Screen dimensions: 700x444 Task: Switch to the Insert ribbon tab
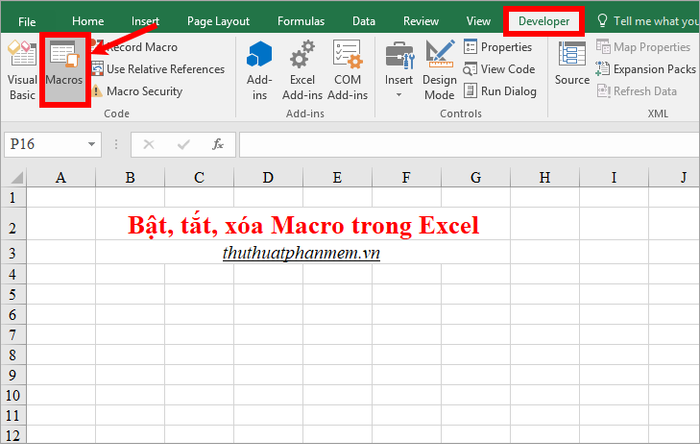point(145,21)
